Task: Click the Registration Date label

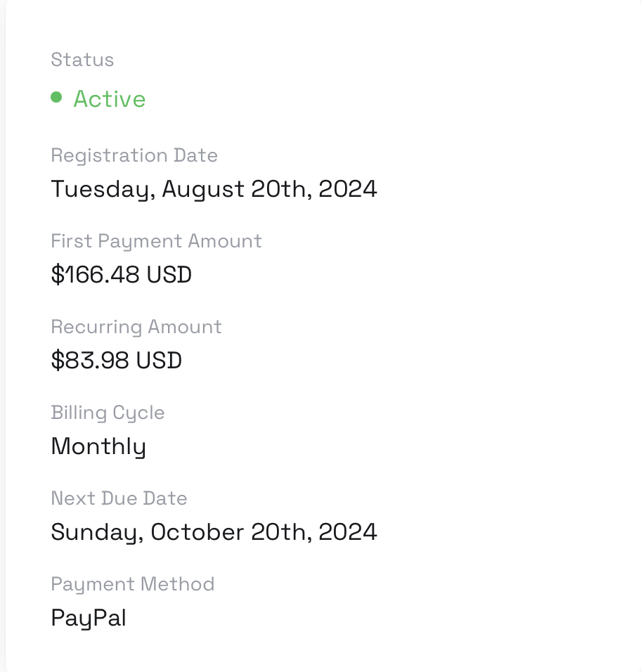Action: click(x=134, y=155)
